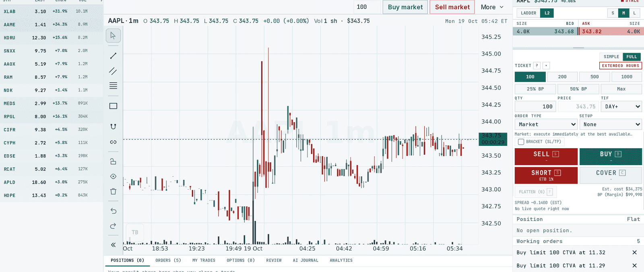This screenshot has height=272, width=644.
Task: Enable the BRACKET (SL/TP) checkbox
Action: tap(521, 142)
